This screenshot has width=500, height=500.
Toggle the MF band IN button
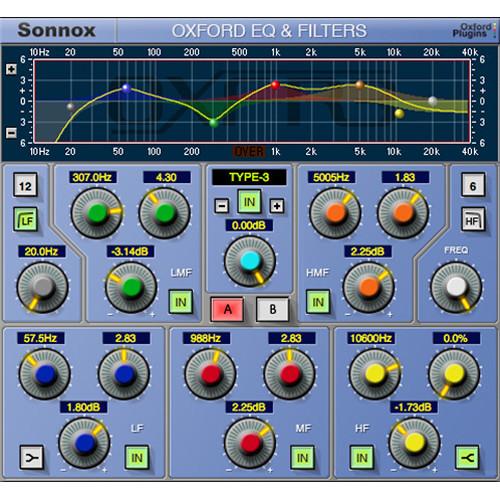[x=302, y=457]
